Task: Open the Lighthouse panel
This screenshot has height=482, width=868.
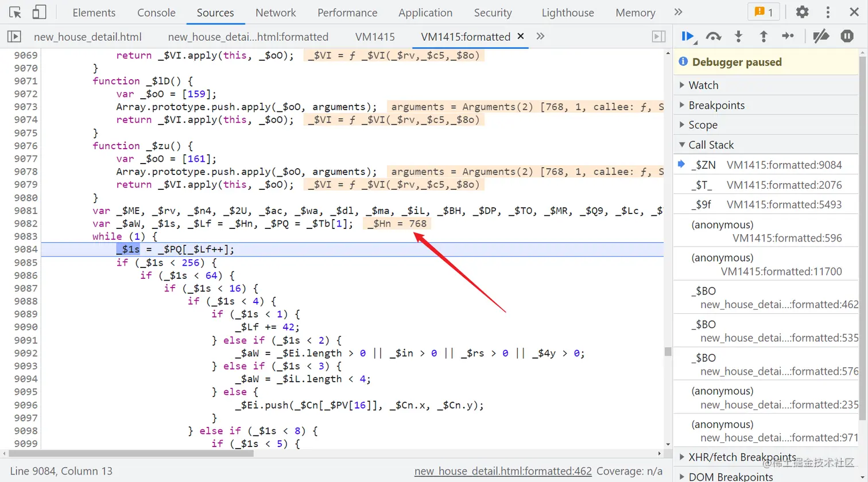Action: click(x=568, y=13)
